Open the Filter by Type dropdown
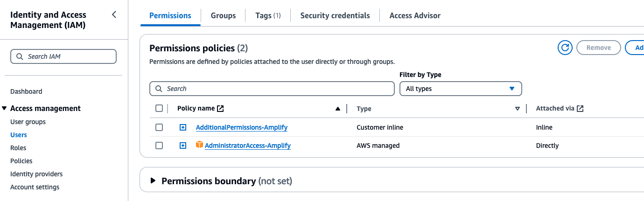This screenshot has height=201, width=644. point(460,89)
